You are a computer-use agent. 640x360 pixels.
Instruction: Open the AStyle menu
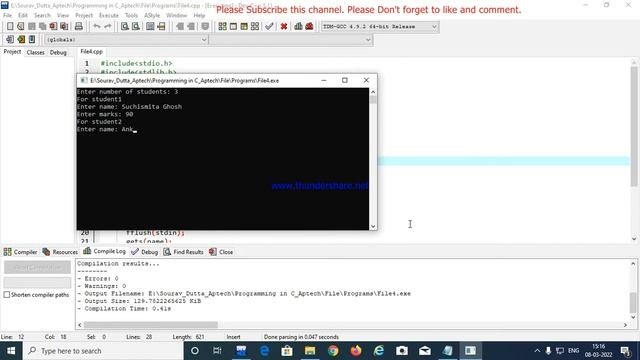coord(152,15)
